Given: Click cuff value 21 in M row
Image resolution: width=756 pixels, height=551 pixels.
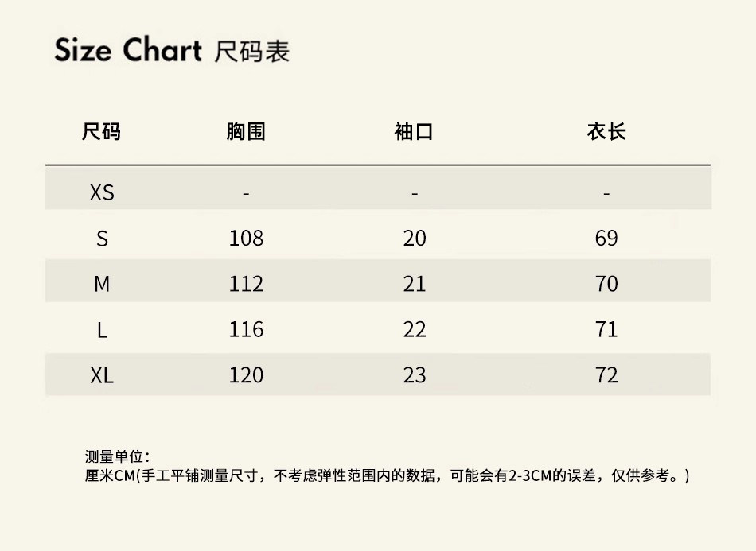Looking at the screenshot, I should click(415, 284).
